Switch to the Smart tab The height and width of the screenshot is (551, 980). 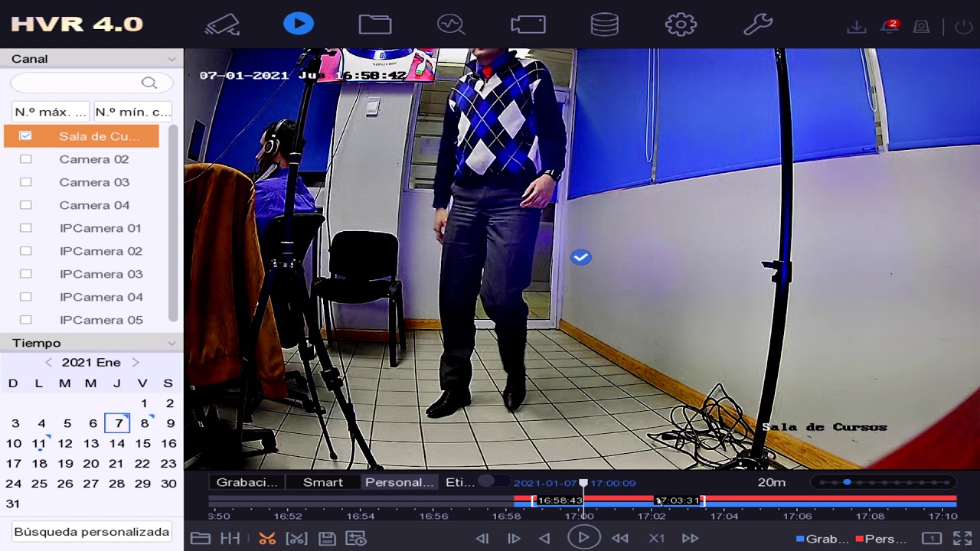(322, 482)
